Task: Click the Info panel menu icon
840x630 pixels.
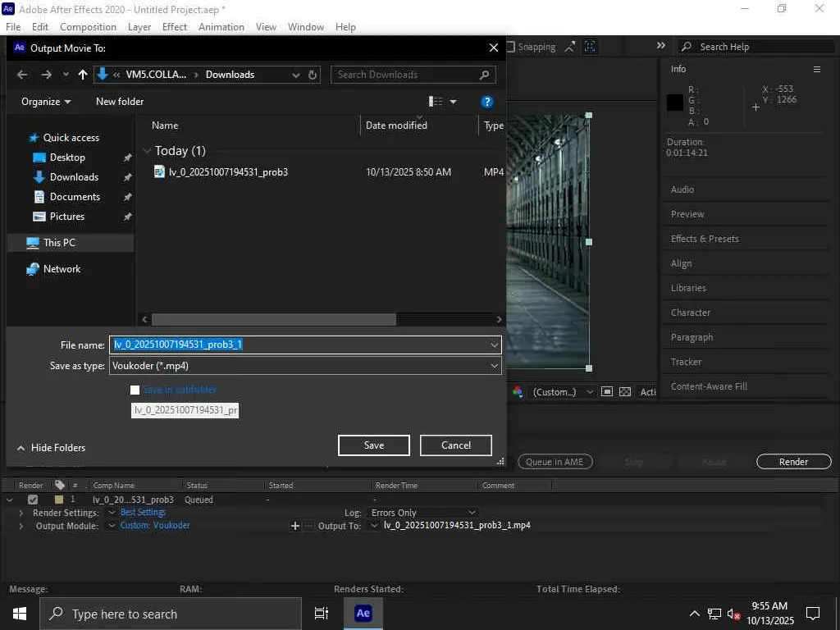Action: click(816, 69)
